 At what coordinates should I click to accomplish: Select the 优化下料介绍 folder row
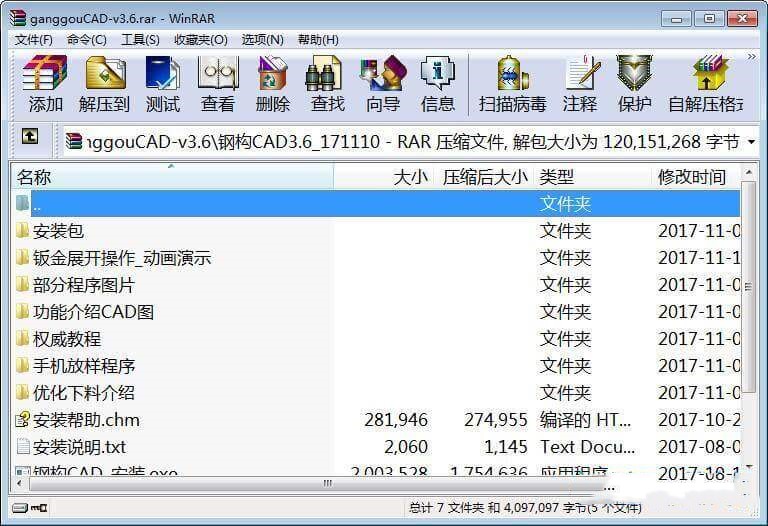[x=376, y=392]
